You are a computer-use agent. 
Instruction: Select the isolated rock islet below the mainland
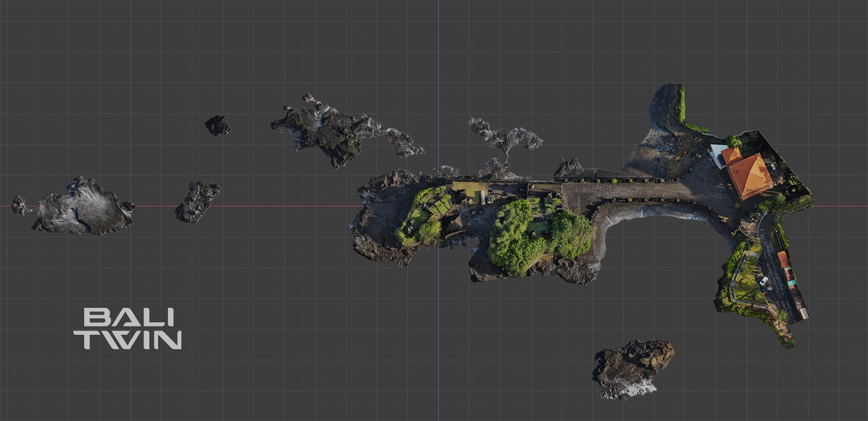tap(634, 369)
